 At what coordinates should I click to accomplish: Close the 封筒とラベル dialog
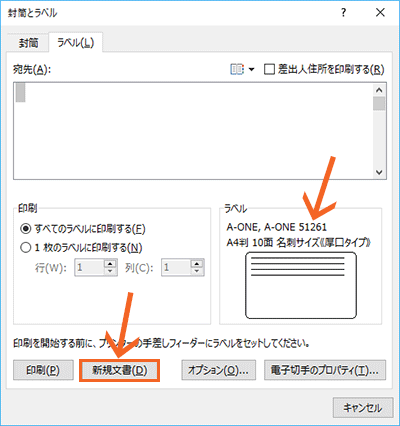[x=380, y=13]
